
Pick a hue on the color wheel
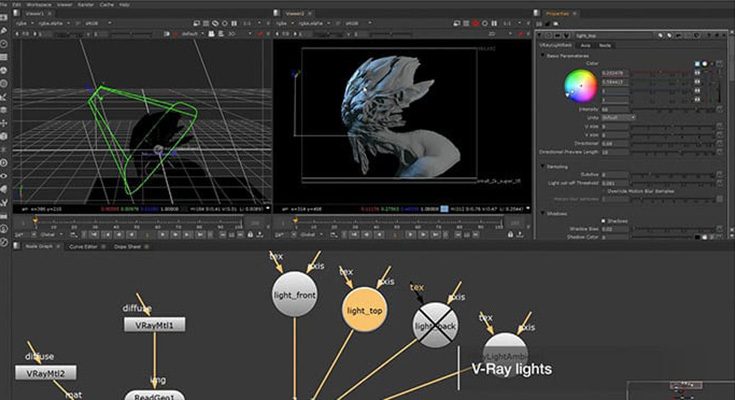click(581, 86)
